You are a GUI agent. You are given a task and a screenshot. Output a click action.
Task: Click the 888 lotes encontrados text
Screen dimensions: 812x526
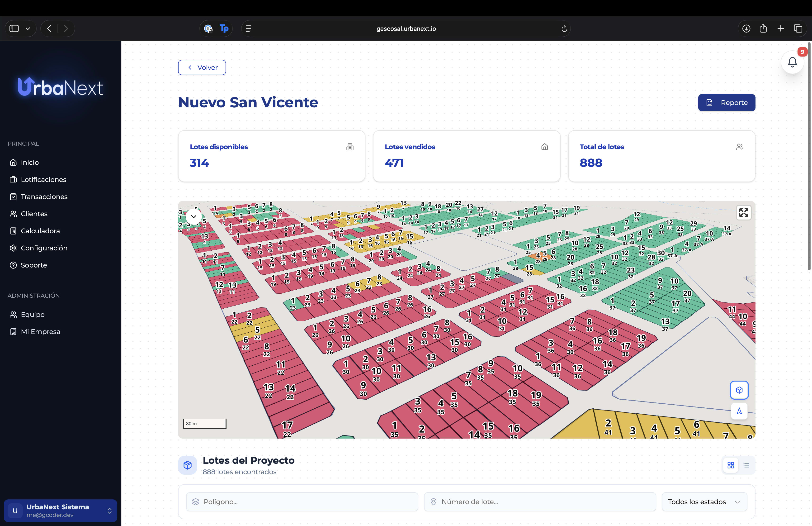240,472
